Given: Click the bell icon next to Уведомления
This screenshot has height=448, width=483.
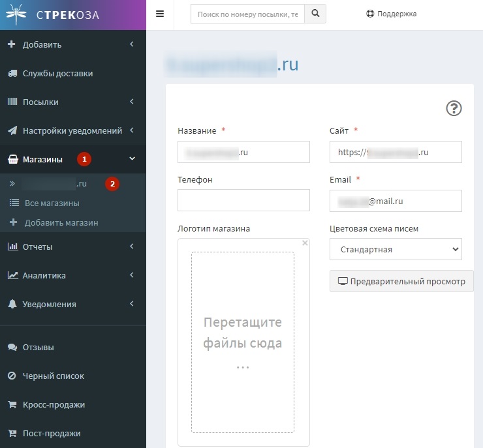Looking at the screenshot, I should (12, 305).
